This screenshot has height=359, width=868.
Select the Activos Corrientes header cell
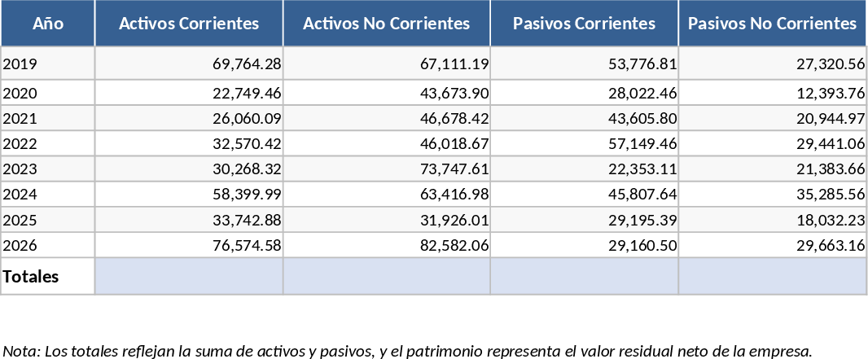(189, 24)
